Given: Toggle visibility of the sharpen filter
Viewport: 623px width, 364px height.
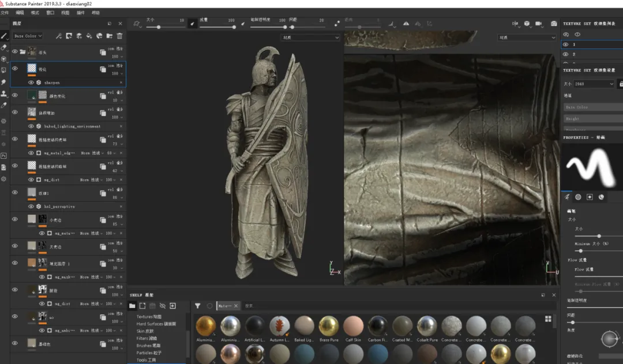Looking at the screenshot, I should point(31,82).
